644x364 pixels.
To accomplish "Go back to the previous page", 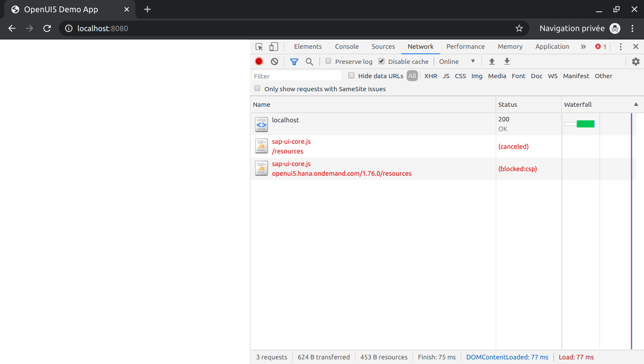I will [12, 28].
